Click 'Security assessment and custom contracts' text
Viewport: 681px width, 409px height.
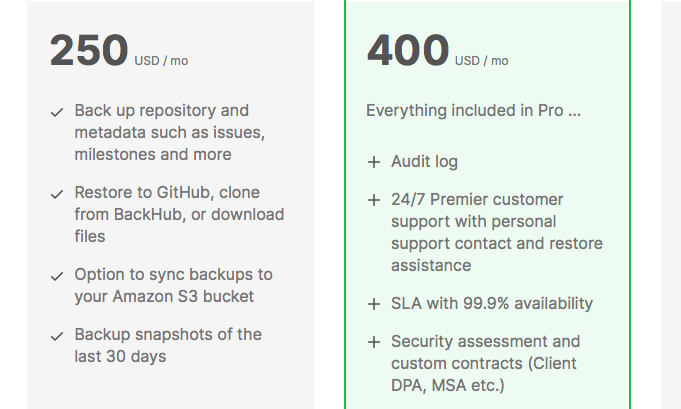pos(486,363)
